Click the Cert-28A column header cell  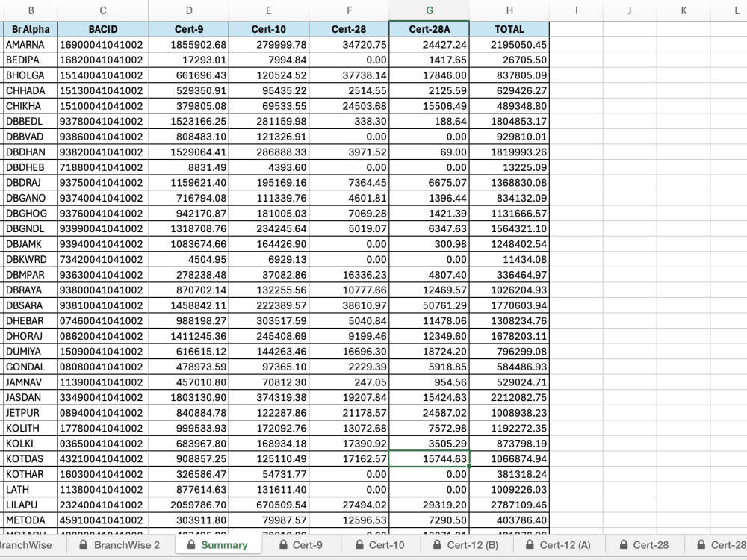point(430,29)
